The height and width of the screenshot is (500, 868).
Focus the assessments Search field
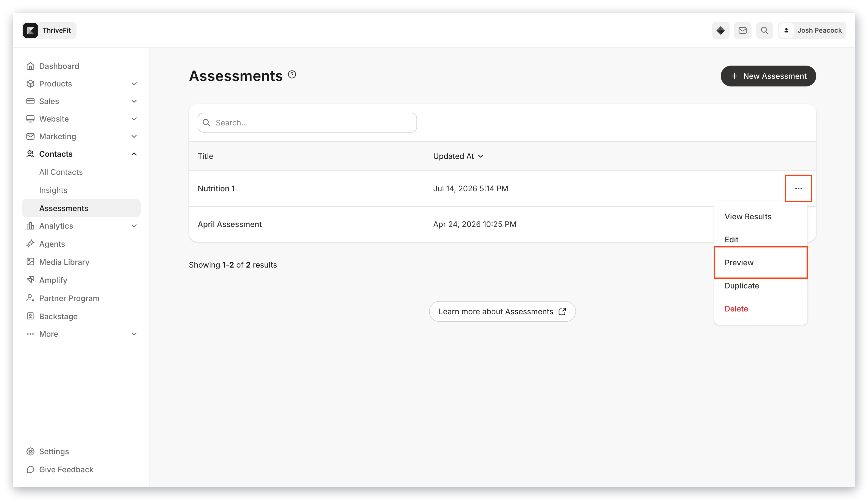[307, 123]
